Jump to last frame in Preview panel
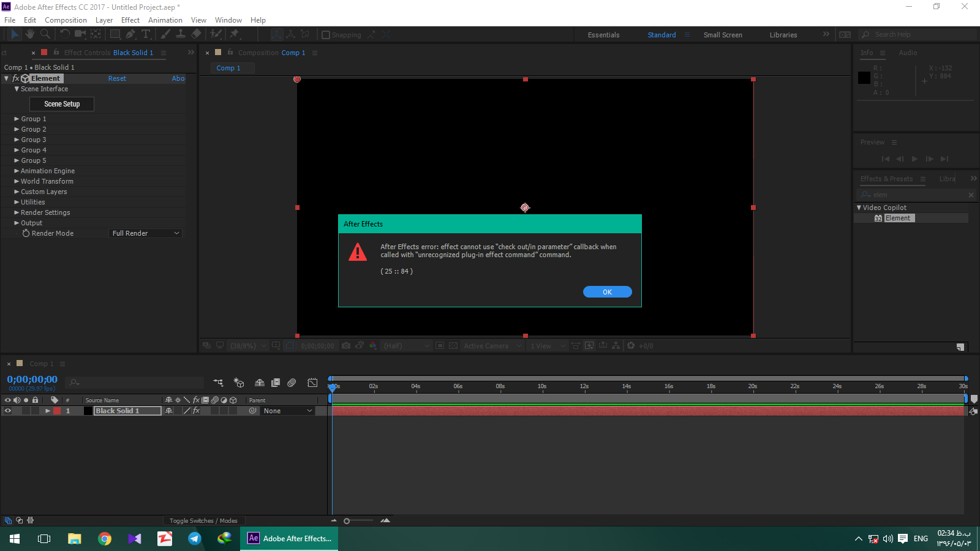This screenshot has width=980, height=551. (x=944, y=159)
